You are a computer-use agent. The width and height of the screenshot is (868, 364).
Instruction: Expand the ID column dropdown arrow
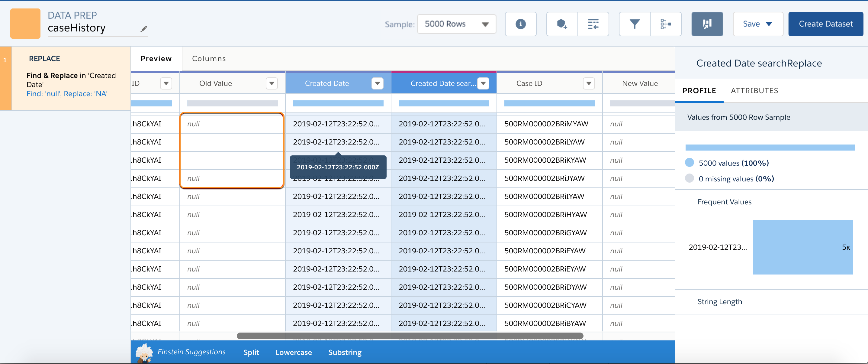[x=166, y=83]
